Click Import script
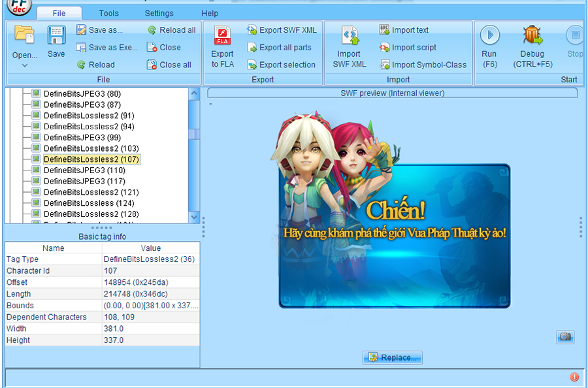 tap(408, 47)
